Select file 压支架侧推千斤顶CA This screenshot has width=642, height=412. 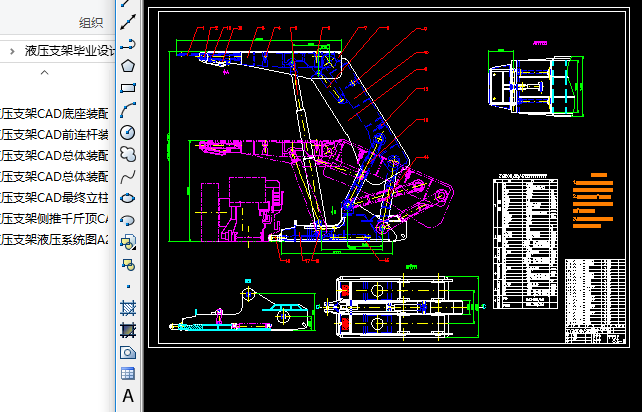(54, 219)
